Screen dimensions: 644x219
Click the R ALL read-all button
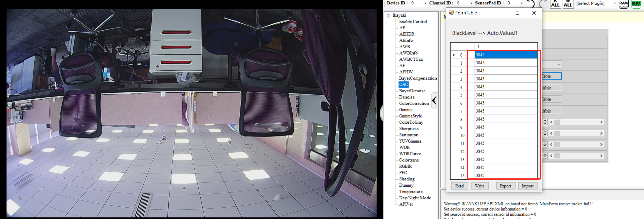[555, 4]
